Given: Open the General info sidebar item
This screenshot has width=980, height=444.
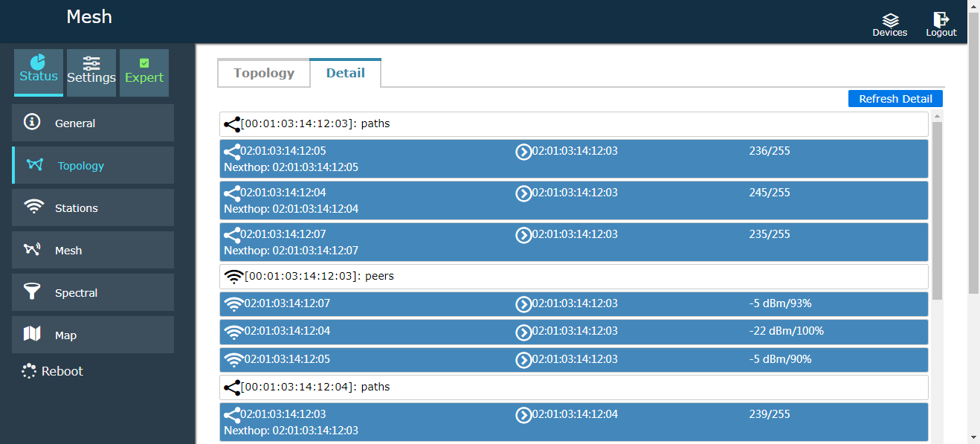Looking at the screenshot, I should click(93, 123).
